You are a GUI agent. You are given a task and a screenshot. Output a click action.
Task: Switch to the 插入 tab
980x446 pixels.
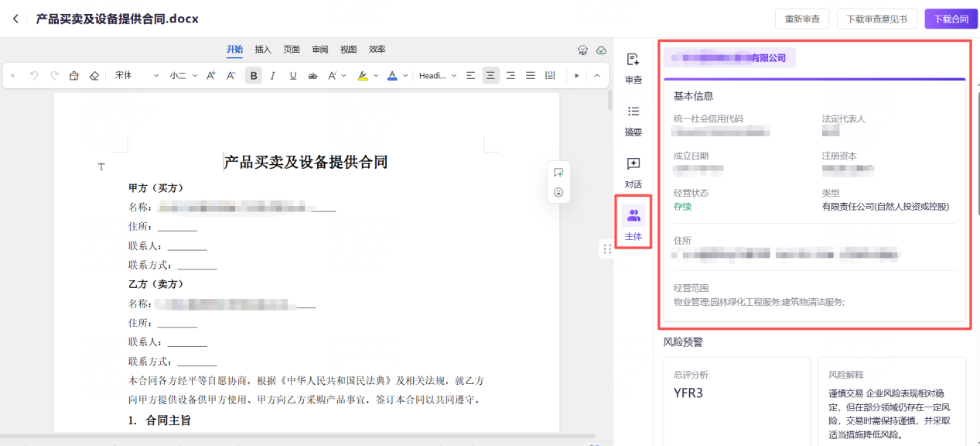[263, 50]
